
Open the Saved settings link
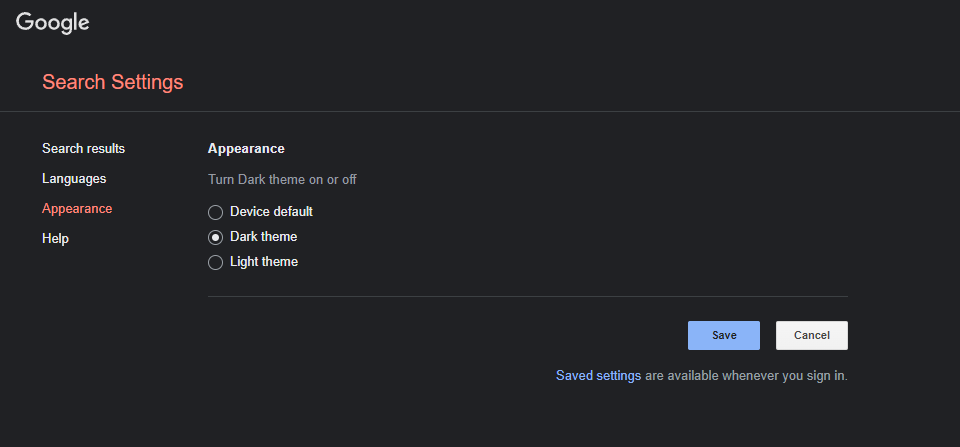[x=598, y=376]
